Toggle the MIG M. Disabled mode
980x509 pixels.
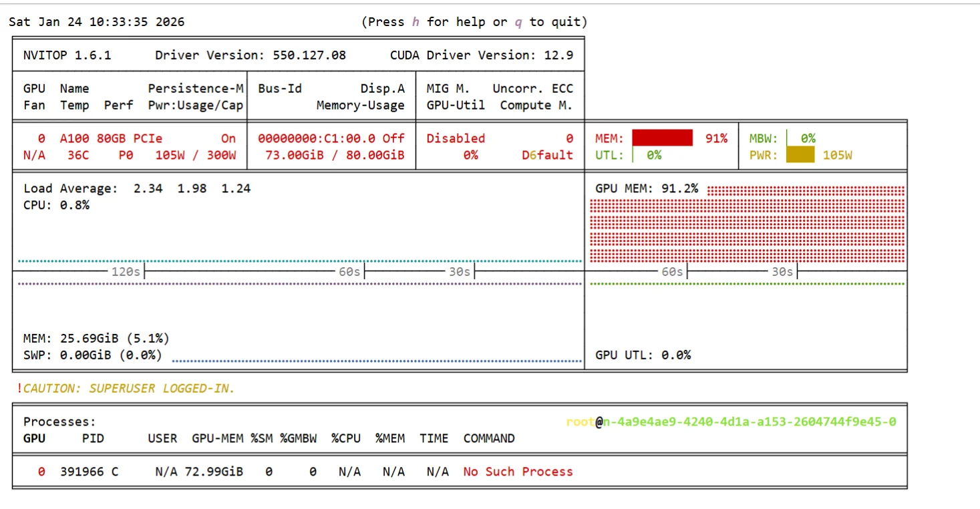(456, 138)
